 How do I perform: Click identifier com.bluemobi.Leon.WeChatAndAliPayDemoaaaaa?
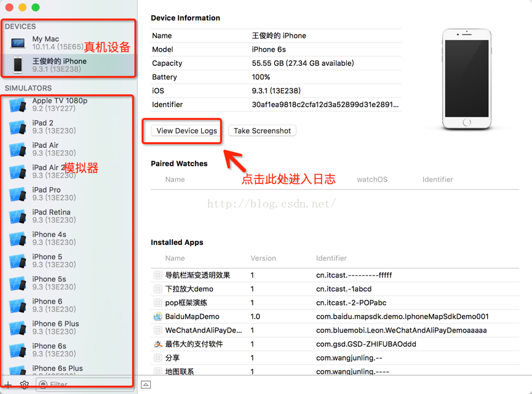pyautogui.click(x=402, y=330)
